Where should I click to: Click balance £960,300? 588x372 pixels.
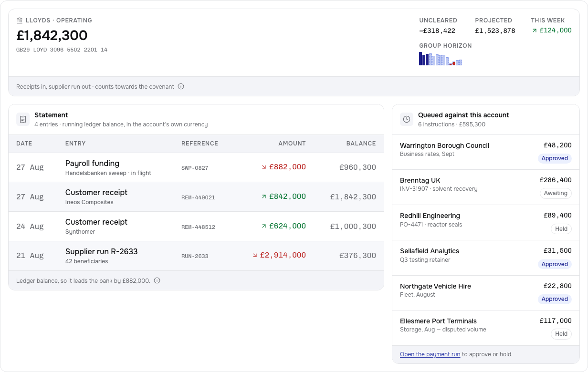357,167
